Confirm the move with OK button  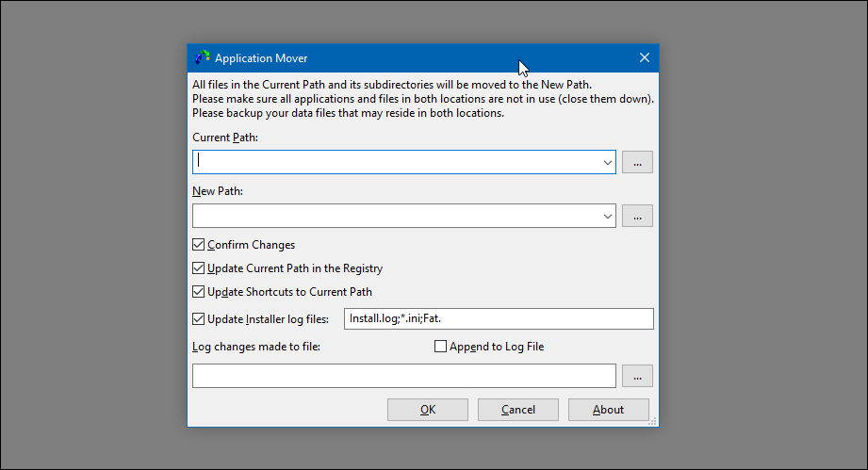[x=427, y=410]
